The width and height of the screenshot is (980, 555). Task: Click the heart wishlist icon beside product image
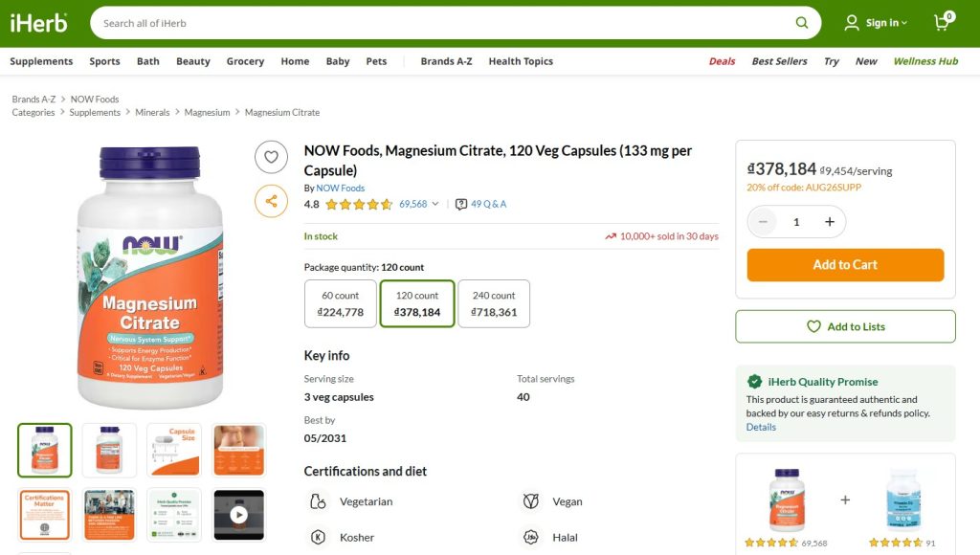click(x=271, y=157)
